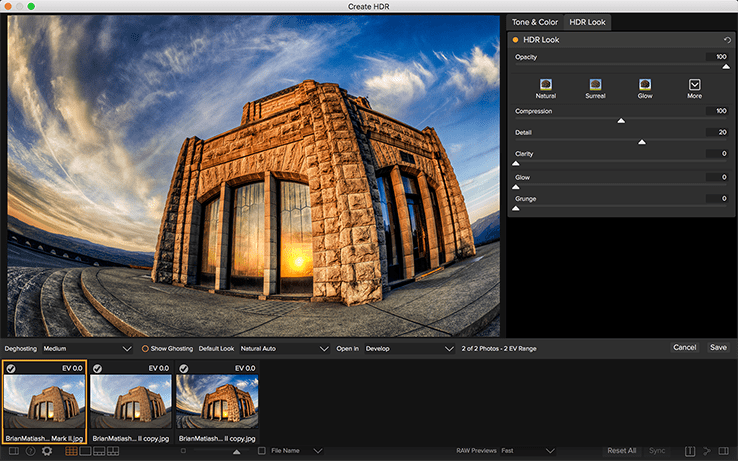The width and height of the screenshot is (738, 462).
Task: Toggle the HDR Look orange enable dot
Action: coord(516,40)
